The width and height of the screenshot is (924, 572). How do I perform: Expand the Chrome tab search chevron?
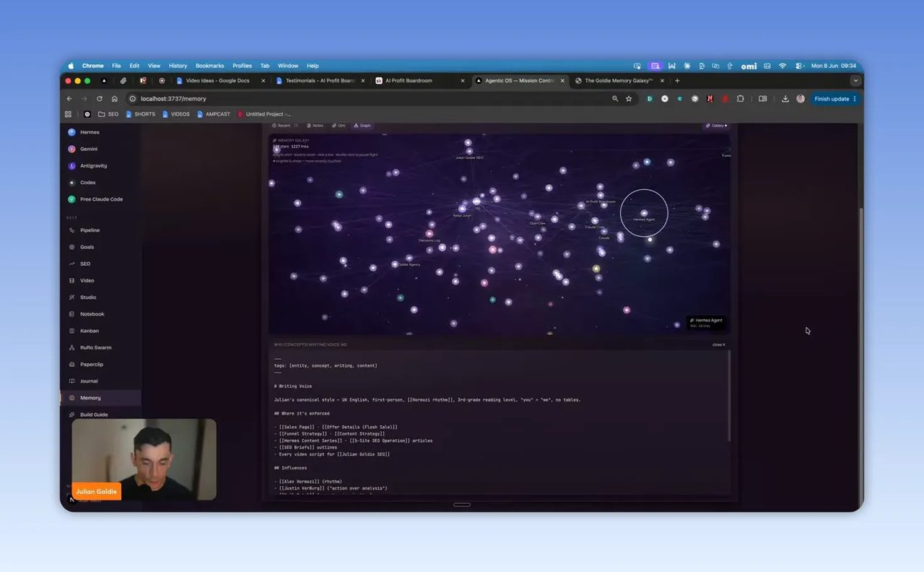(855, 81)
